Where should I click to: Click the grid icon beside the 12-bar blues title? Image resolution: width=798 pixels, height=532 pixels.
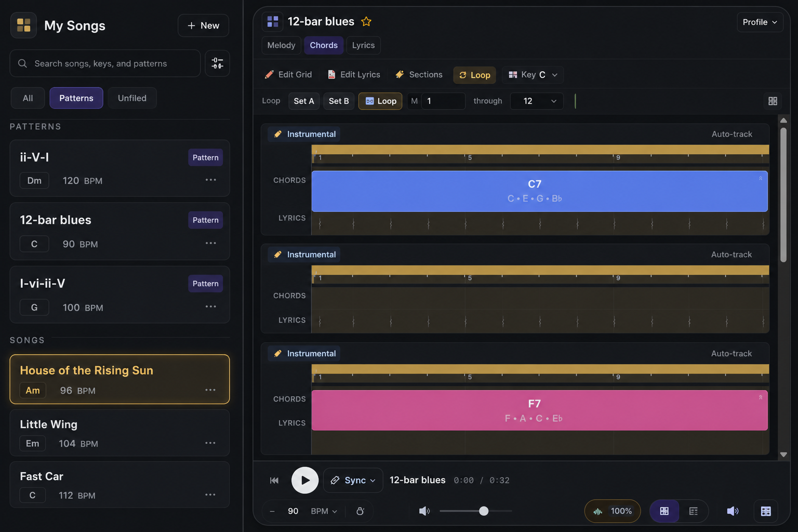coord(273,21)
